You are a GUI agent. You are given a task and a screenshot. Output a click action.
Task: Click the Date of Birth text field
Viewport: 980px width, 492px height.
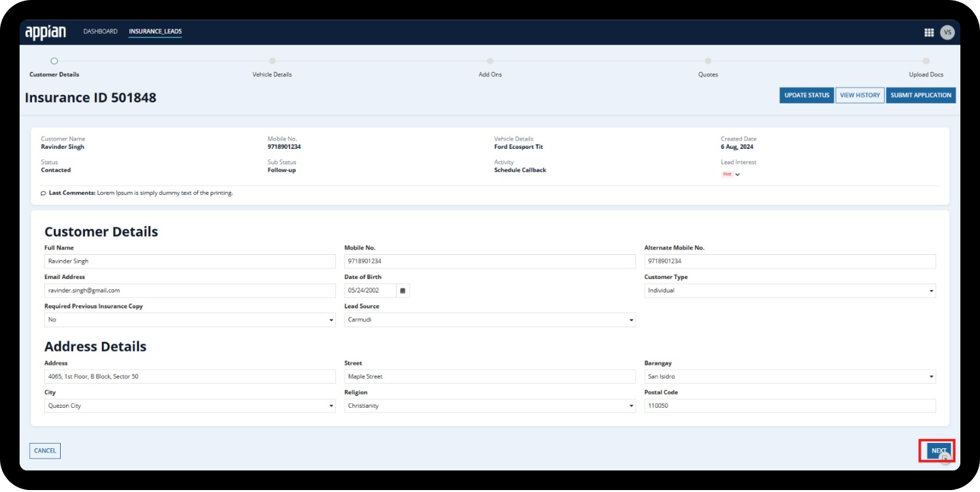coord(370,291)
